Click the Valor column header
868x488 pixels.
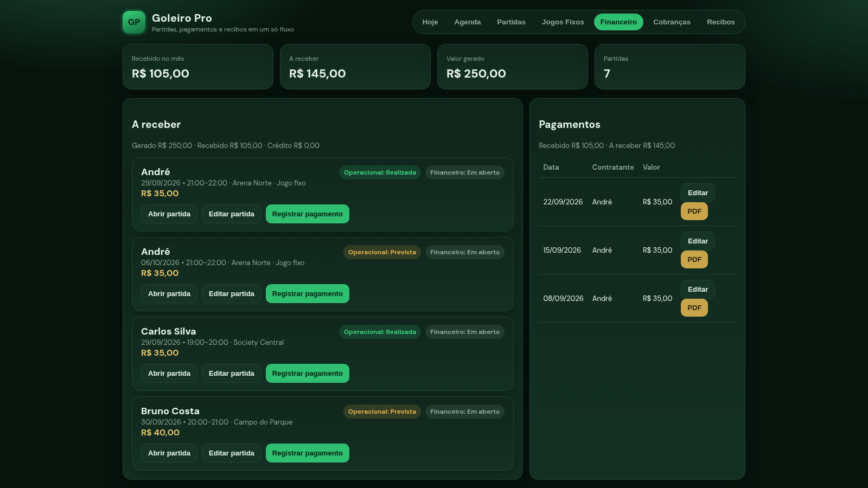(652, 168)
